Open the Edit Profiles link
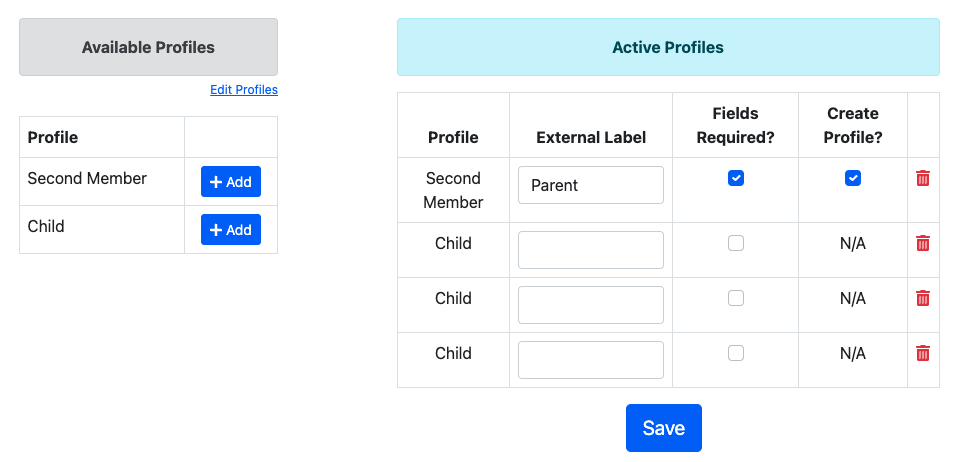This screenshot has height=462, width=976. [244, 90]
